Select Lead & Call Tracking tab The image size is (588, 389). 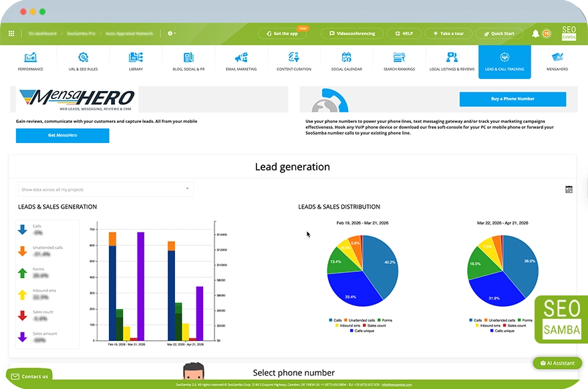coord(504,62)
